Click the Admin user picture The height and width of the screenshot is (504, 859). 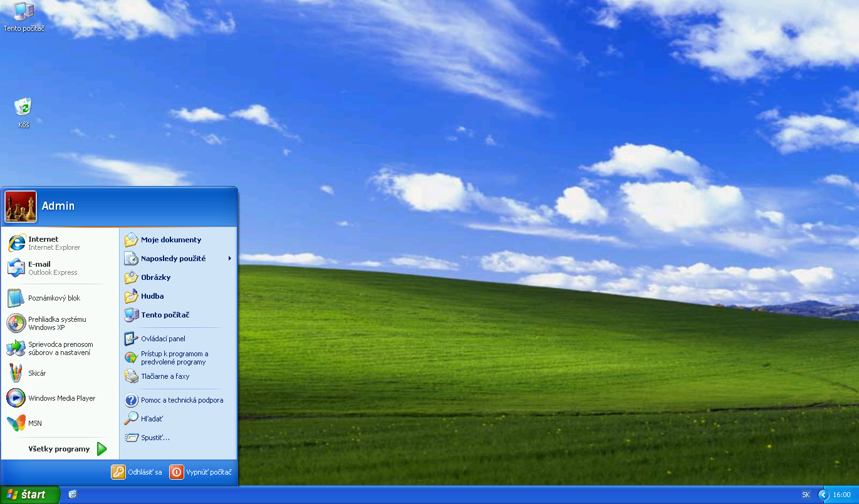pos(21,207)
